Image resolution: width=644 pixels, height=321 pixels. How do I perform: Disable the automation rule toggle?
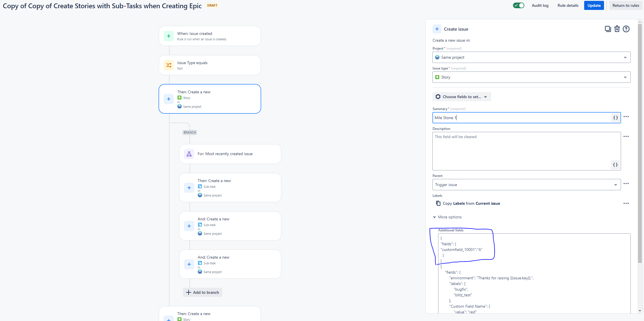pyautogui.click(x=518, y=5)
